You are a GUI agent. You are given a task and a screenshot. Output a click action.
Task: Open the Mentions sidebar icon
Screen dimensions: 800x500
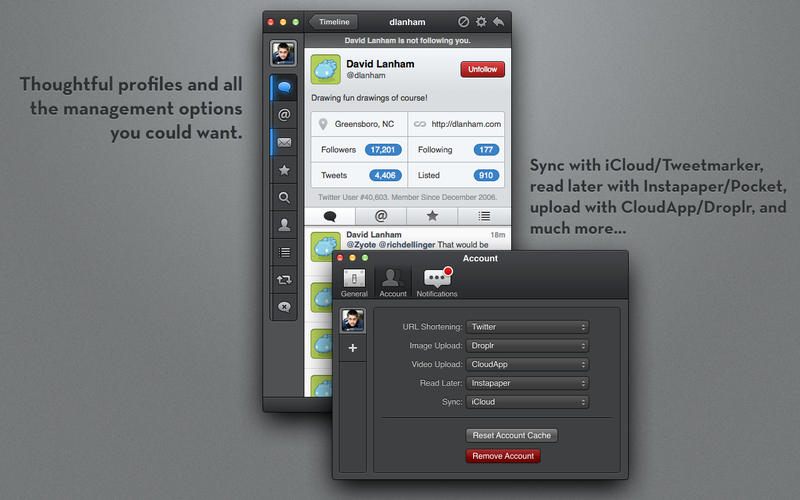click(284, 115)
